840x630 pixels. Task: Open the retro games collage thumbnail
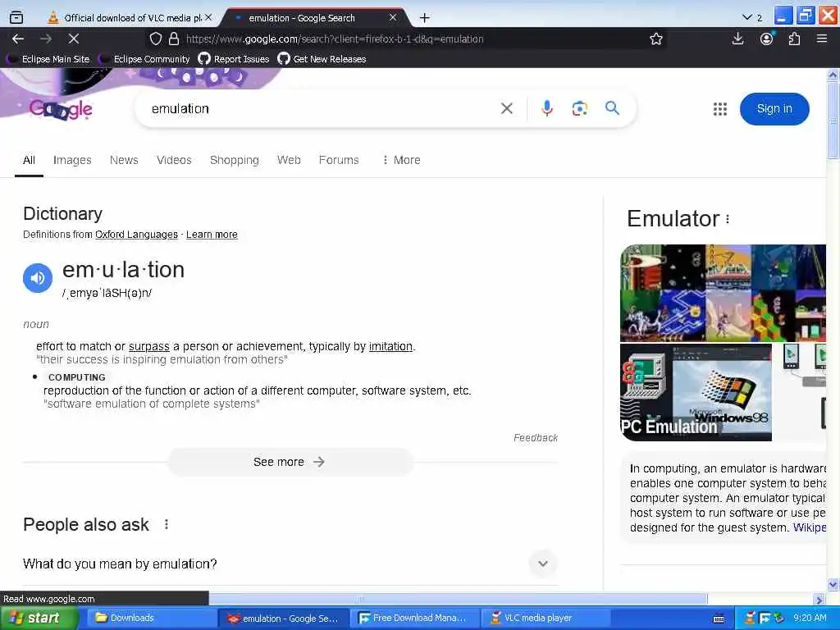(723, 293)
